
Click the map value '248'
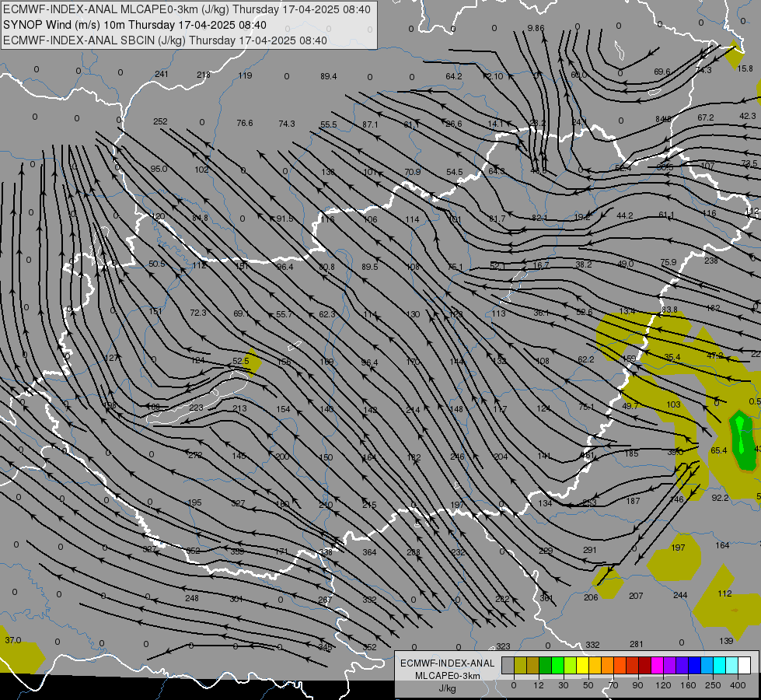[x=192, y=598]
